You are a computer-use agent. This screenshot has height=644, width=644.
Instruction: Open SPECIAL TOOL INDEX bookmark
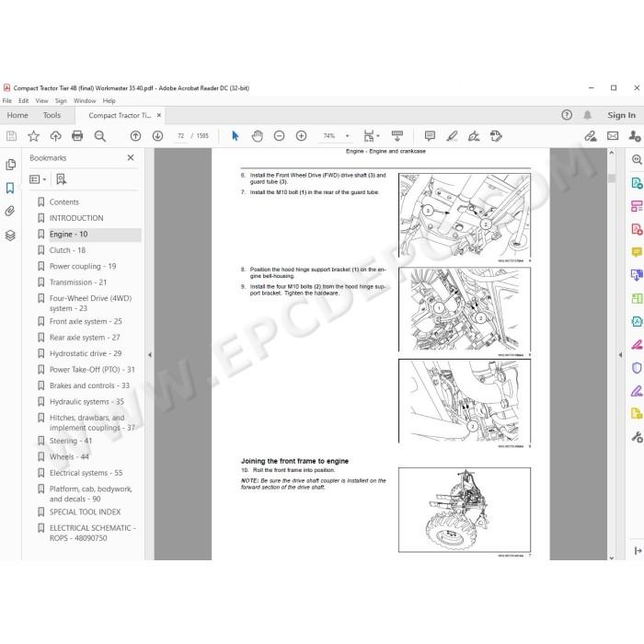85,512
